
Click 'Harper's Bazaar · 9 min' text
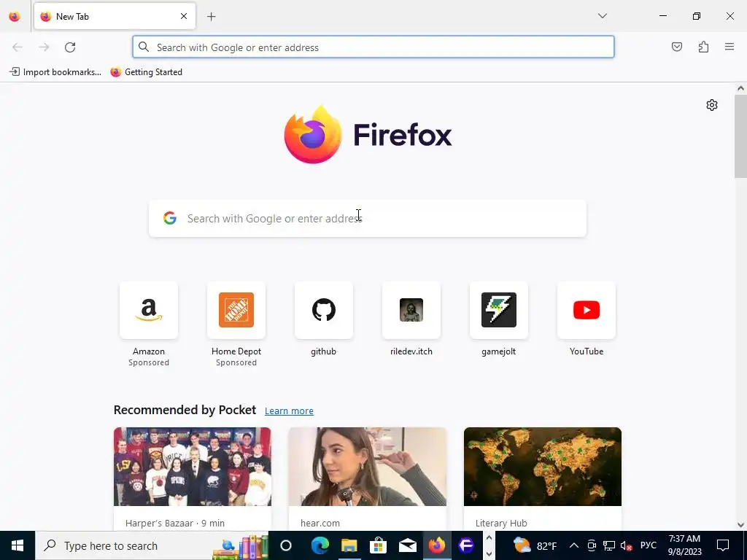(x=175, y=524)
